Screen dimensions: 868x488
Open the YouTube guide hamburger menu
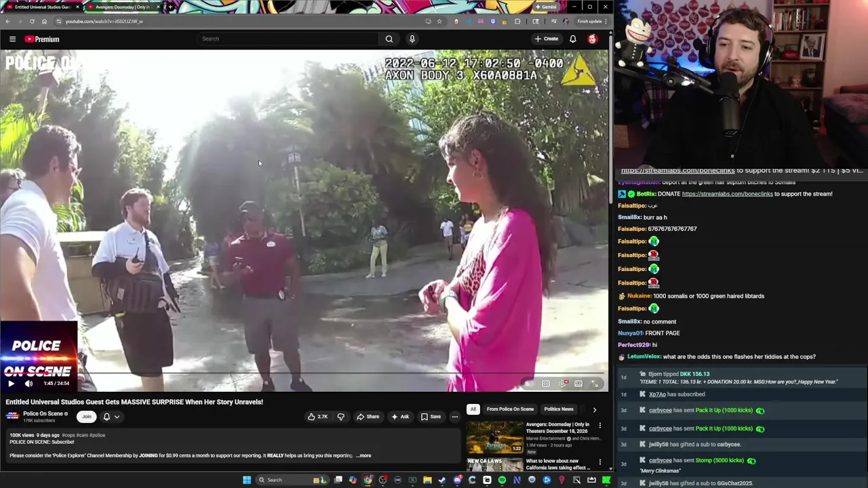[x=12, y=39]
